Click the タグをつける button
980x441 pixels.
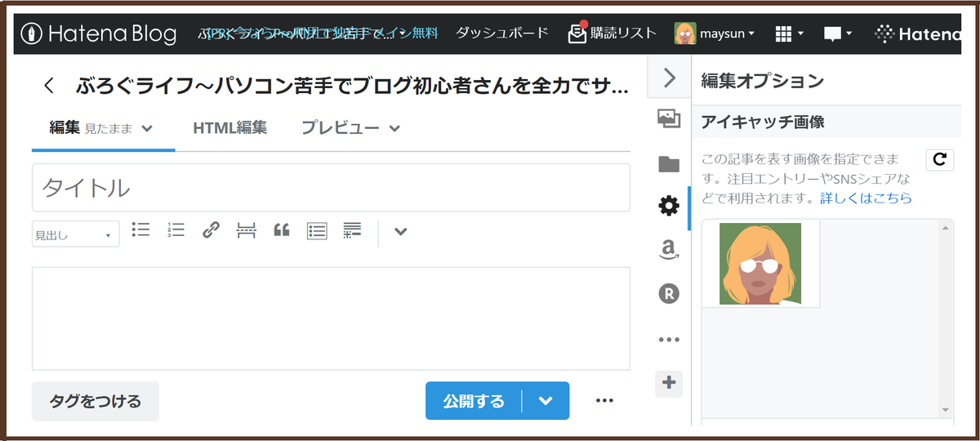coord(96,401)
